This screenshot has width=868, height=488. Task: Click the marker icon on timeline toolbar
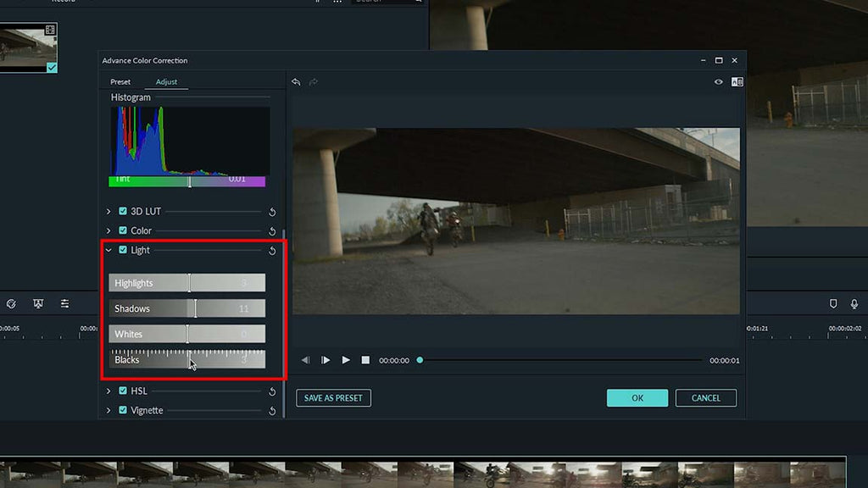coord(833,303)
